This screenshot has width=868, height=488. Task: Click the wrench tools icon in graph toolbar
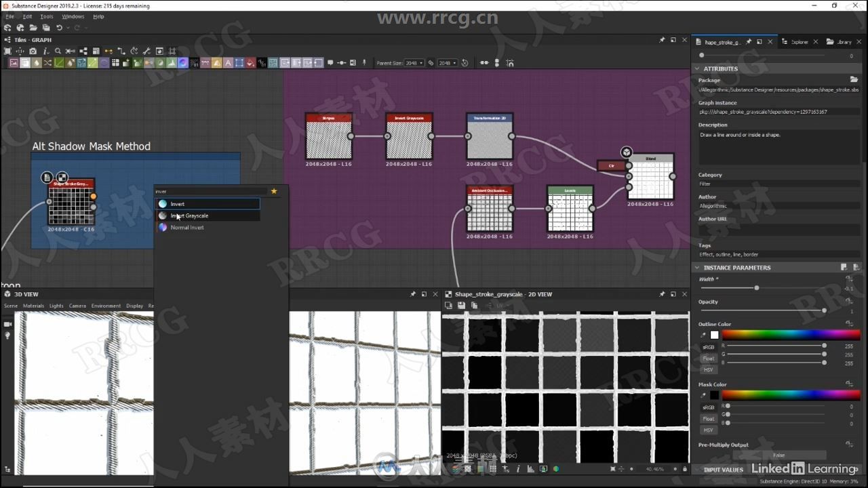146,51
